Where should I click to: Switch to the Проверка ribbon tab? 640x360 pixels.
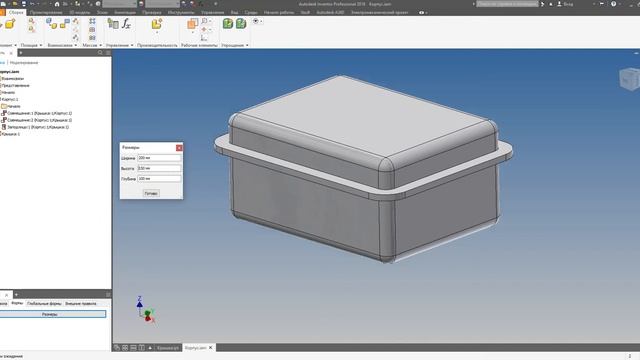click(152, 13)
